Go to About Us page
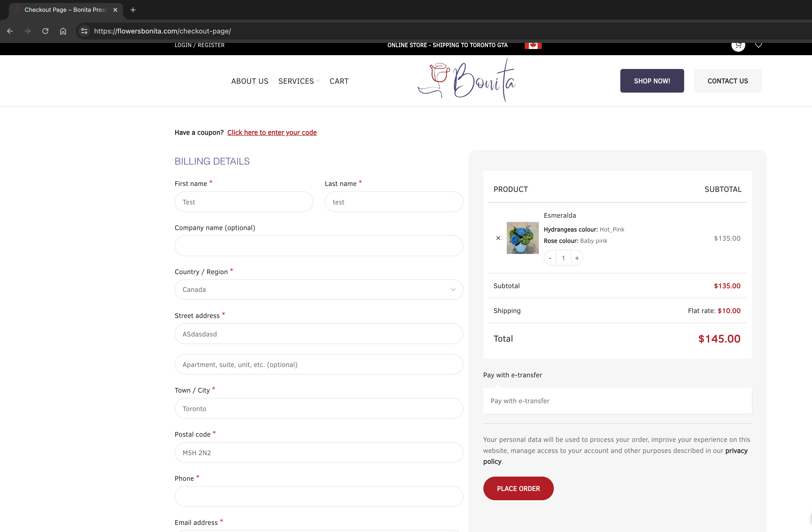This screenshot has width=812, height=532. (250, 81)
